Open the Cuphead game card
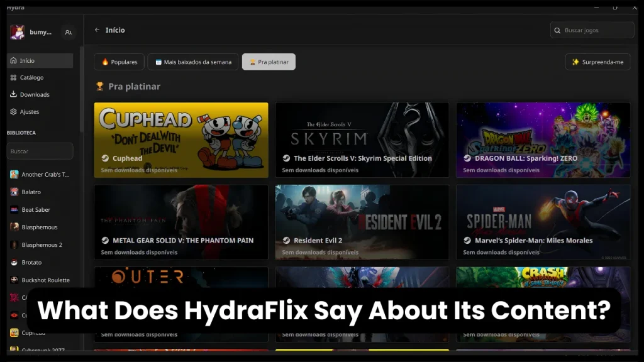 pyautogui.click(x=181, y=140)
